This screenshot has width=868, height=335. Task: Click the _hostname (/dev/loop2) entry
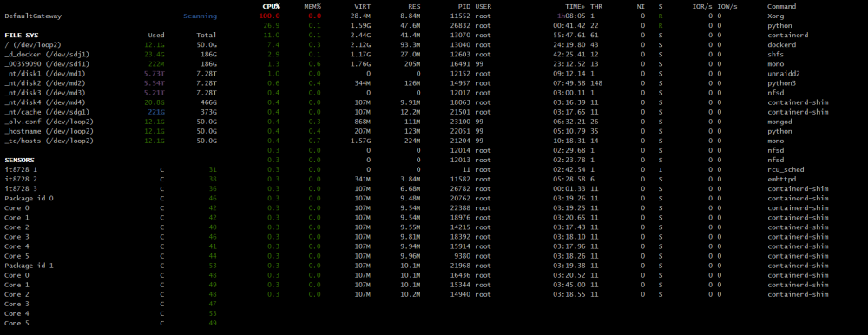click(49, 131)
